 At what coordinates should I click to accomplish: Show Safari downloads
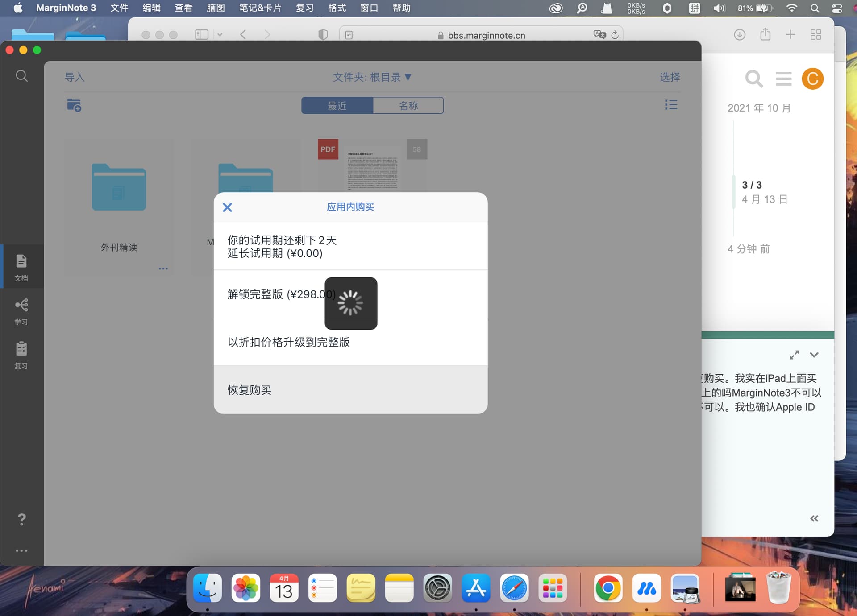[740, 35]
